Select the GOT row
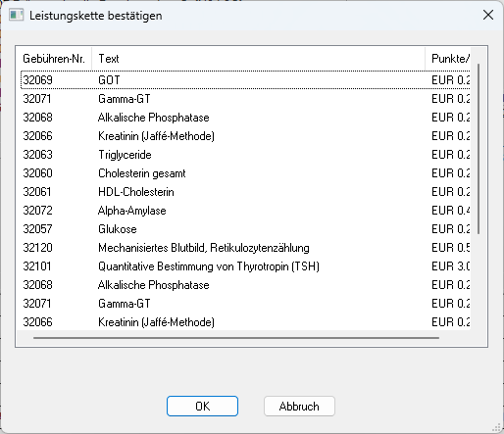Image resolution: width=504 pixels, height=434 pixels. point(245,80)
